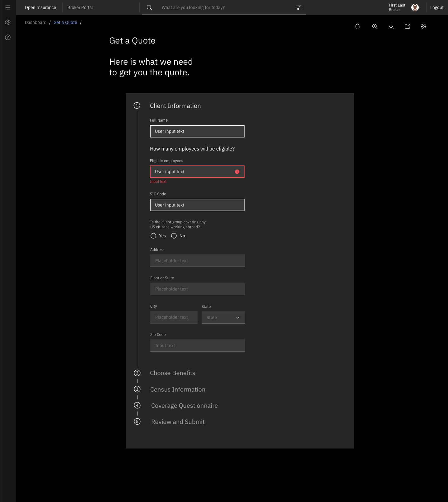448x502 pixels.
Task: Click the search magnifier icon
Action: click(149, 7)
